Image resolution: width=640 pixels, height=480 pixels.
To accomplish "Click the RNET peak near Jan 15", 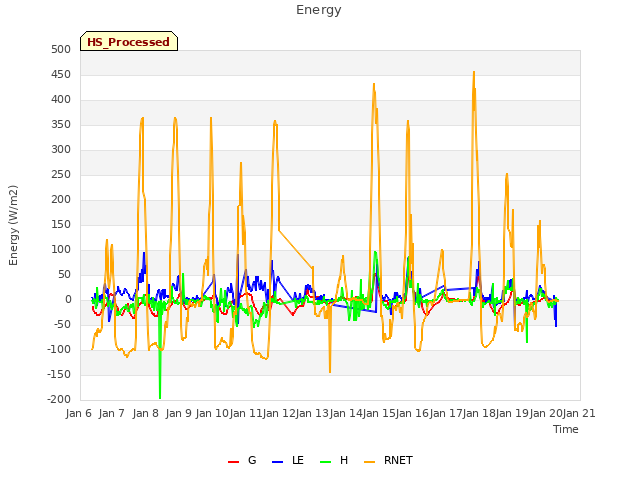I will pos(374,84).
